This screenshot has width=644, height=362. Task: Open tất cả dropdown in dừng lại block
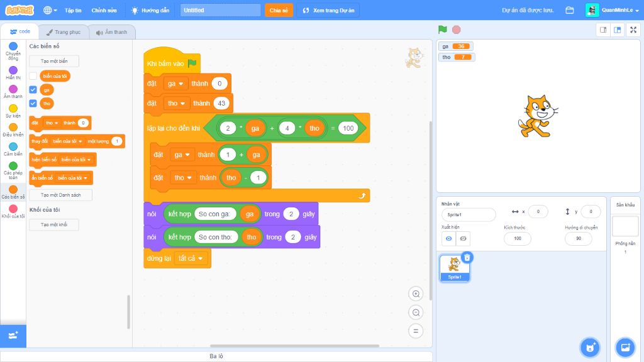coord(191,258)
